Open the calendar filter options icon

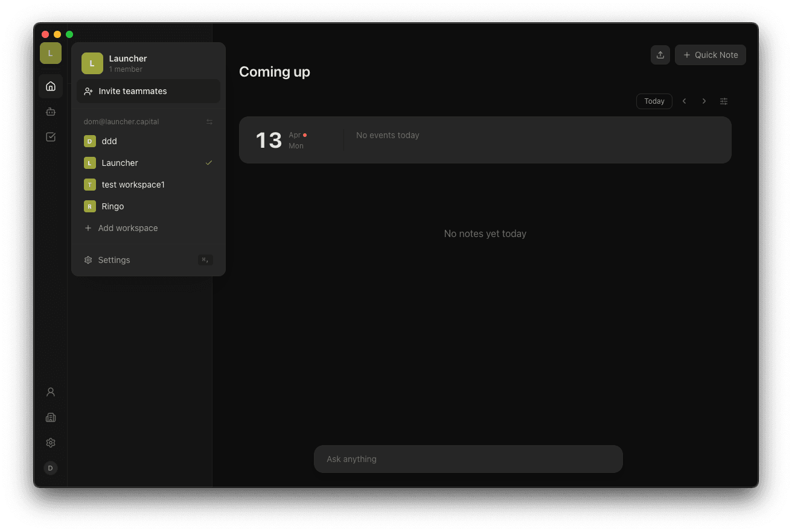[723, 101]
